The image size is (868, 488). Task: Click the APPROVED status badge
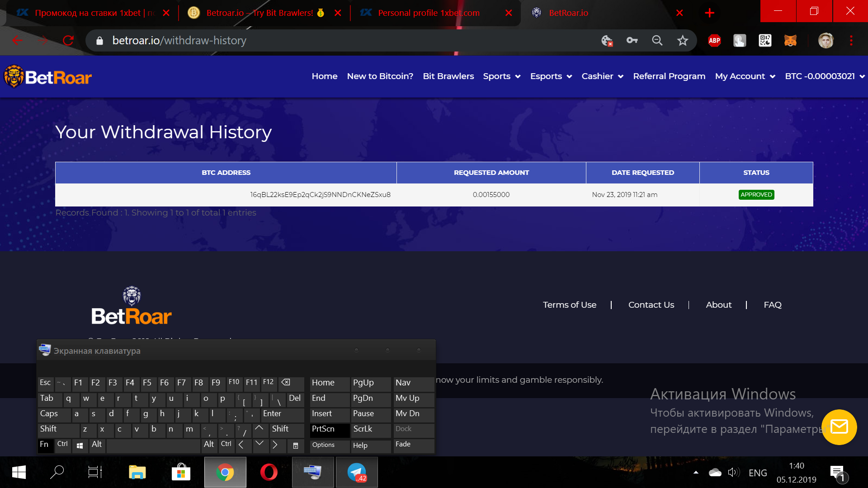(756, 195)
